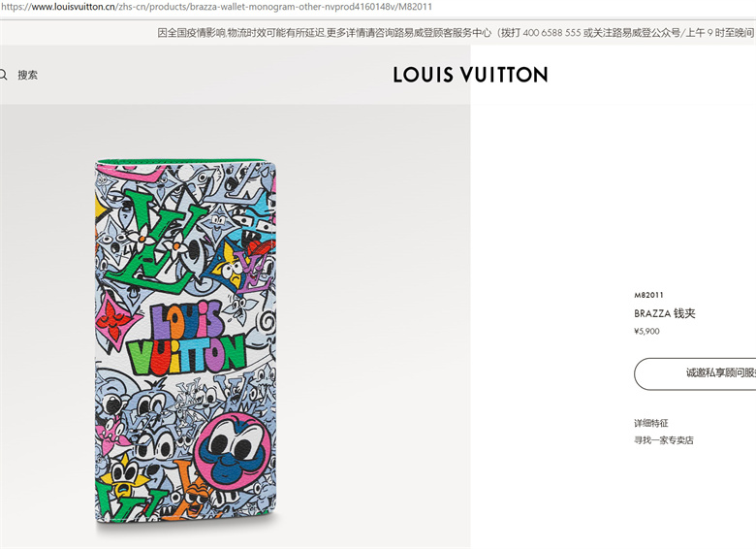Image resolution: width=756 pixels, height=549 pixels.
Task: Click the browser URL address field
Action: tap(378, 7)
